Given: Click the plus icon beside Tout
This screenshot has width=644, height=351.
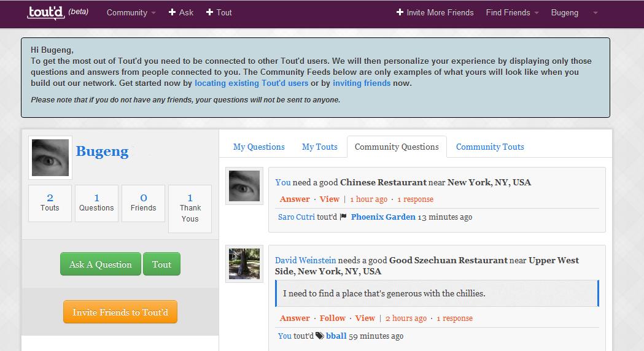Looking at the screenshot, I should (x=209, y=12).
